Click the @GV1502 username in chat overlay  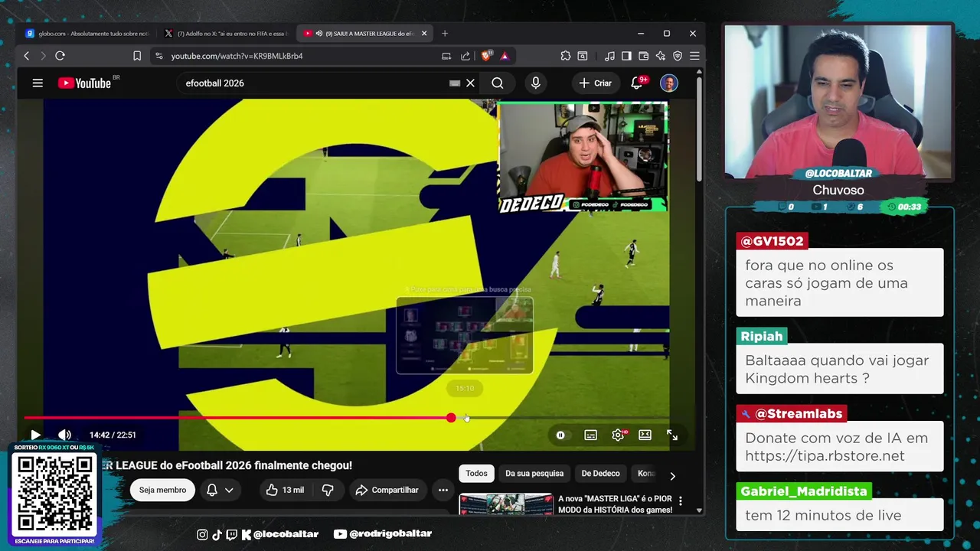tap(772, 241)
